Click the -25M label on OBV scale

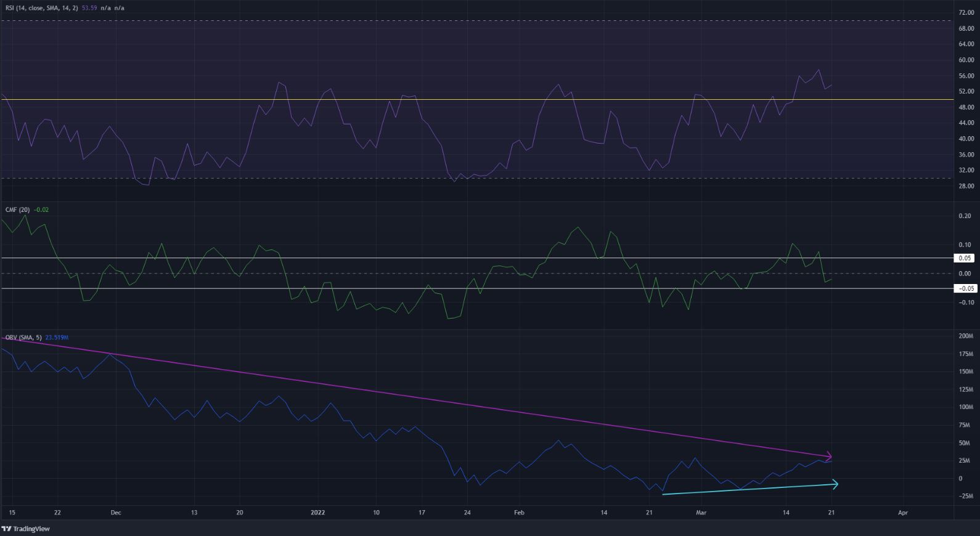966,496
